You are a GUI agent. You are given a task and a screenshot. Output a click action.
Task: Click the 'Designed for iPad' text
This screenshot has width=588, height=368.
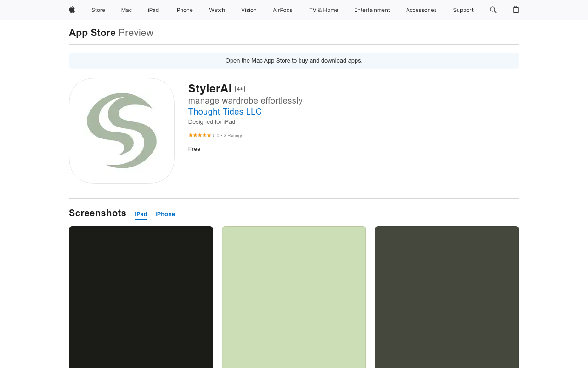(212, 122)
